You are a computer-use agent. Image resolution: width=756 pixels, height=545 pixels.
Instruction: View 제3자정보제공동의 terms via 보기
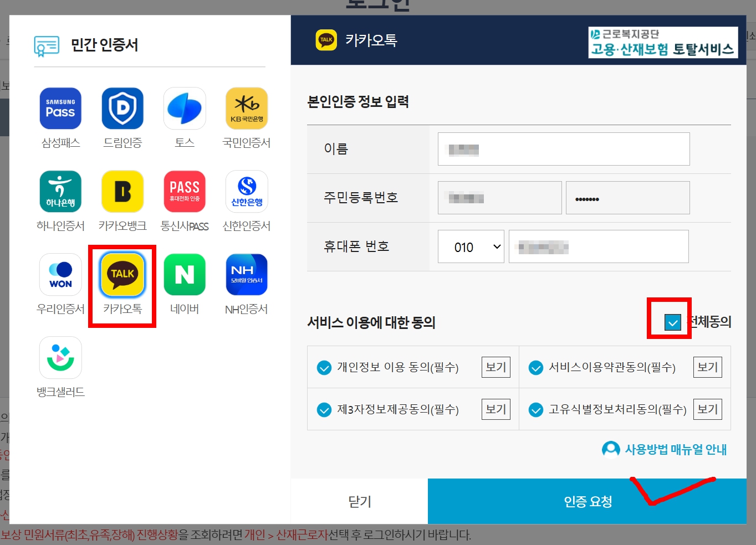click(x=496, y=409)
